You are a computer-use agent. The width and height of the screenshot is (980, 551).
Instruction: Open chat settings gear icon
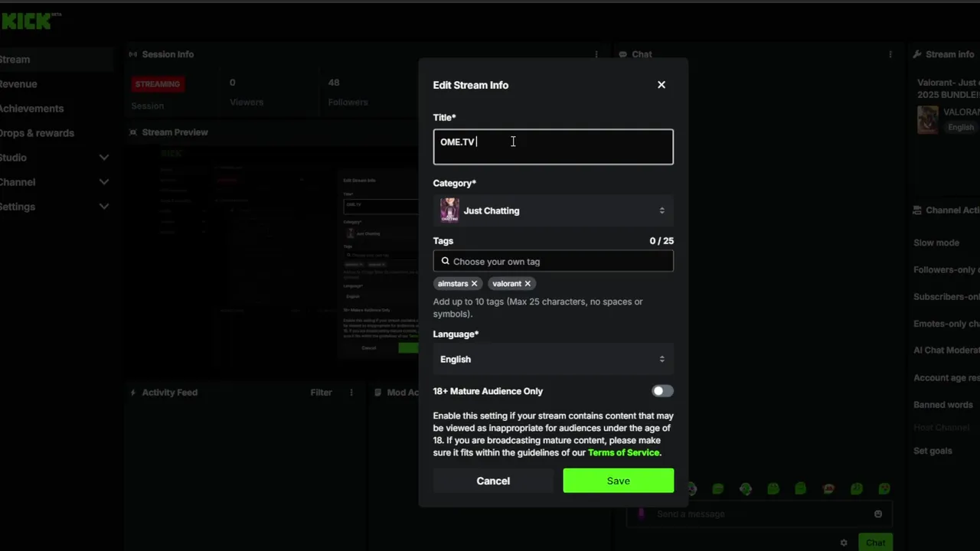(x=844, y=543)
